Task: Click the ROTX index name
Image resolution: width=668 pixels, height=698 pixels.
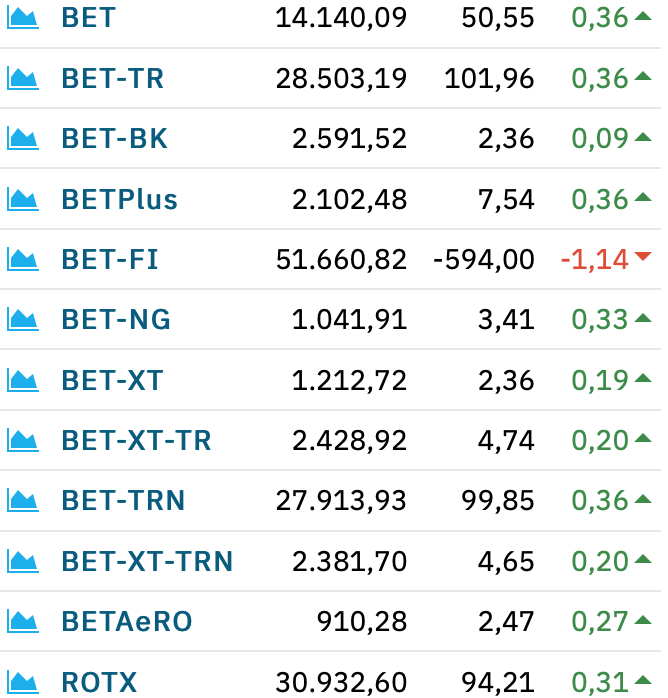Action: [x=99, y=682]
